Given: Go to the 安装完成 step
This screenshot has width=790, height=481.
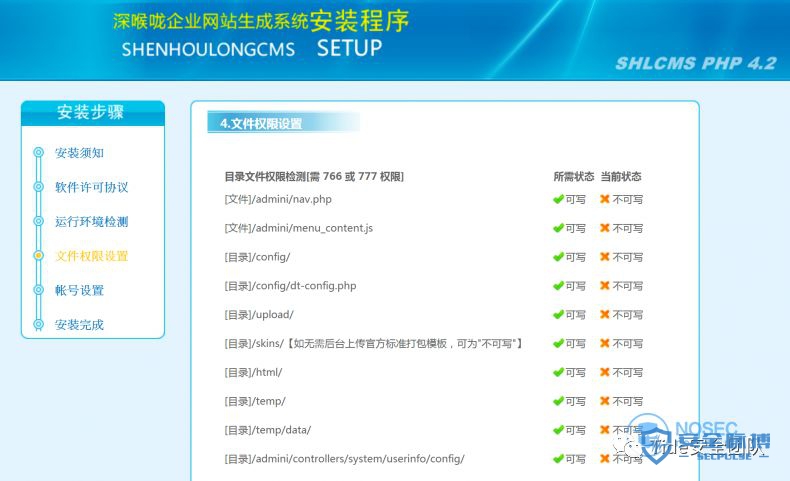Looking at the screenshot, I should tap(80, 325).
